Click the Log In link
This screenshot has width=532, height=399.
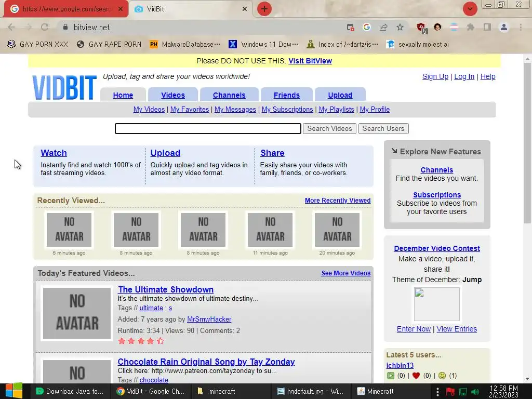(x=464, y=77)
